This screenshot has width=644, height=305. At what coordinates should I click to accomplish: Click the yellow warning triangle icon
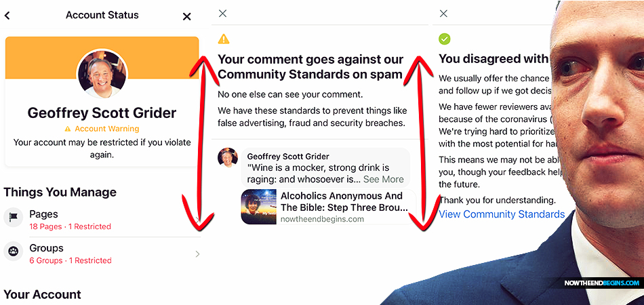coord(224,39)
